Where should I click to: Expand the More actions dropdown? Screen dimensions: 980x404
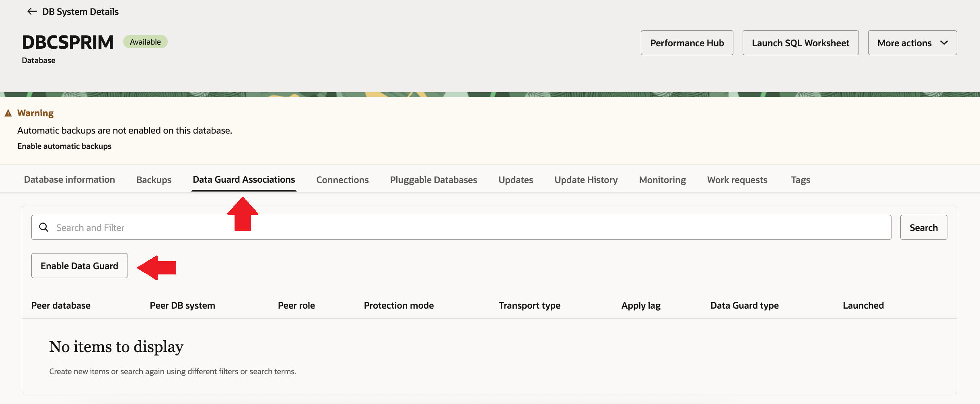912,43
